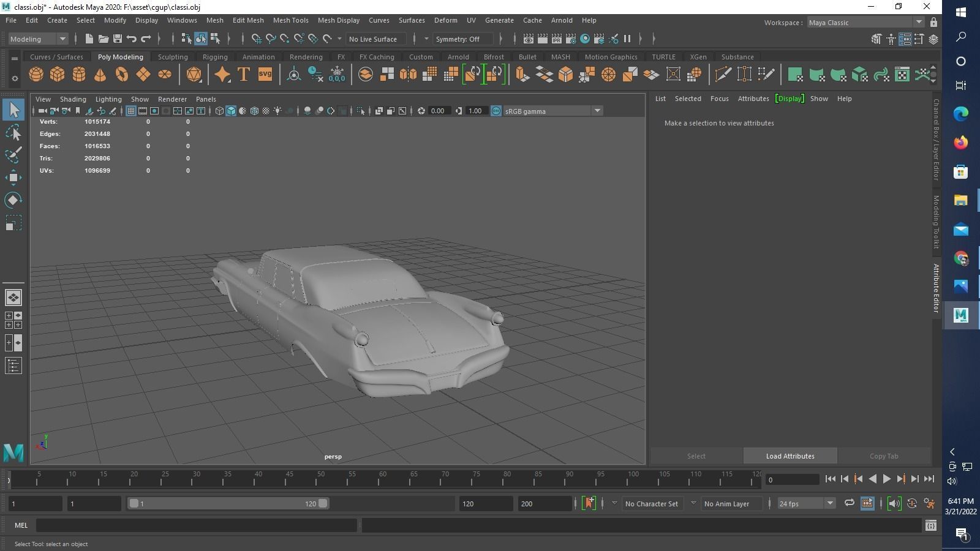Click the Extrude shelf icon

[x=522, y=75]
